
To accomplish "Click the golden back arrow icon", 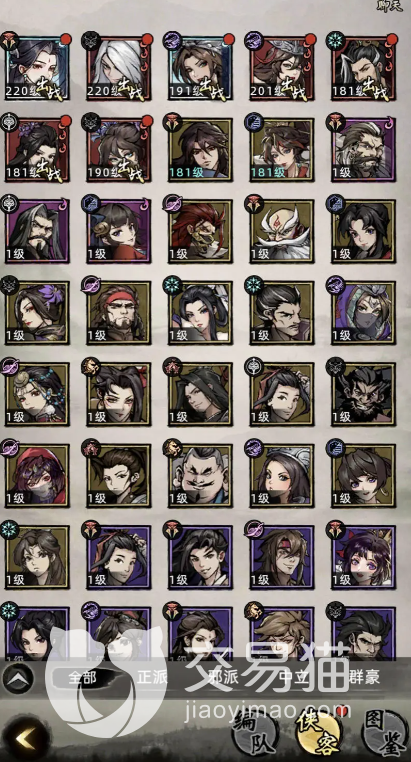I will click(24, 739).
